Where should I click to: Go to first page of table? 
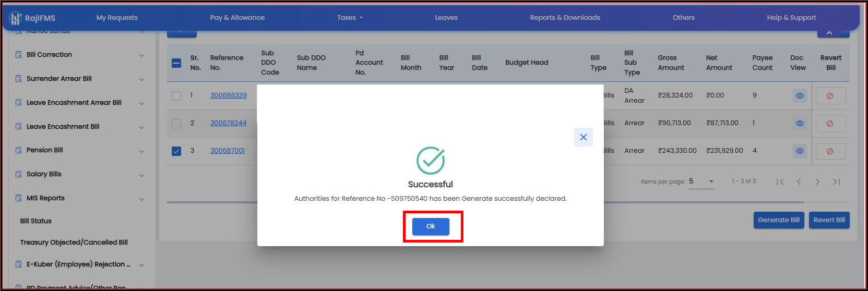[780, 182]
